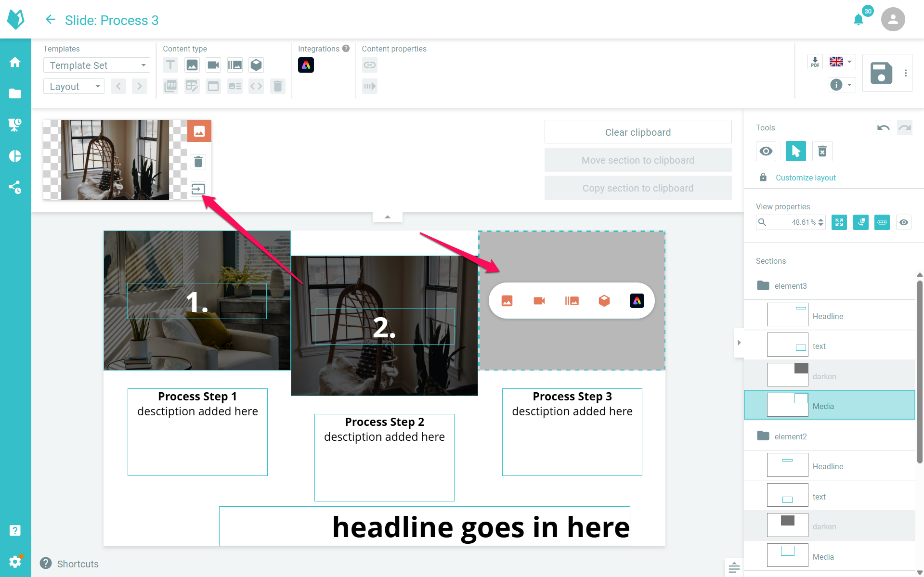Click the 3D cube content type icon
924x577 pixels.
[x=256, y=65]
